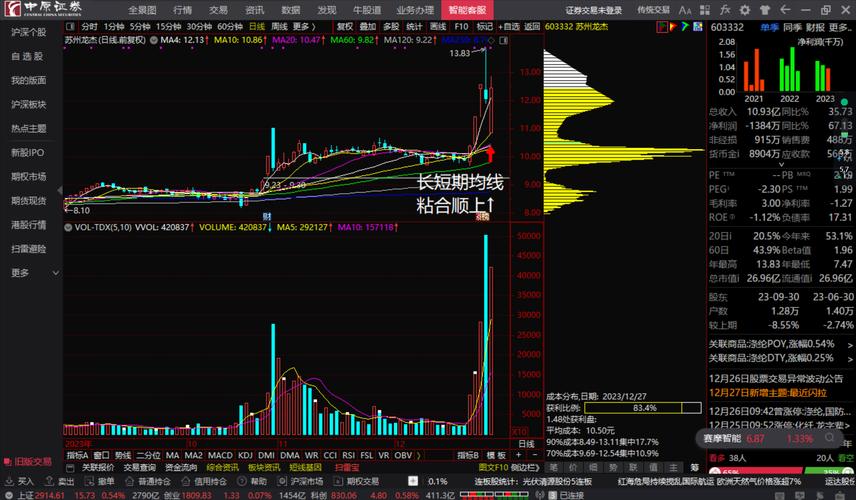Switch to the 智能客服 tab
The height and width of the screenshot is (500, 856).
[x=467, y=10]
